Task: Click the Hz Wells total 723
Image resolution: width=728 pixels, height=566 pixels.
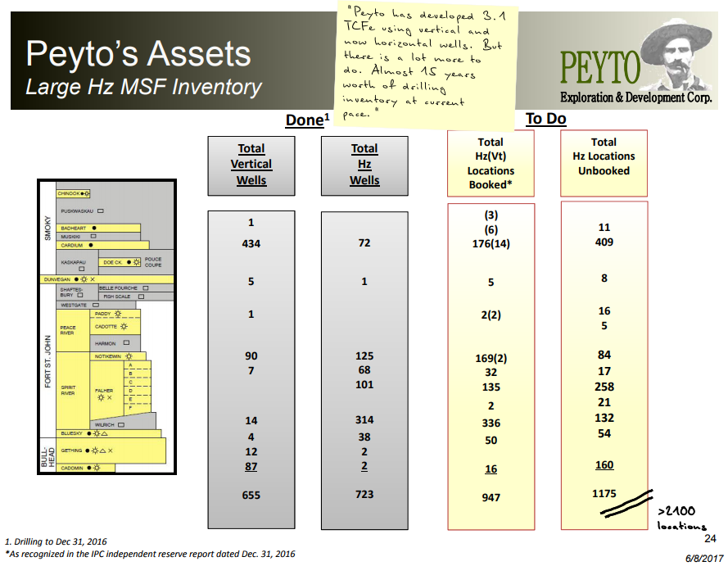Action: (x=364, y=495)
